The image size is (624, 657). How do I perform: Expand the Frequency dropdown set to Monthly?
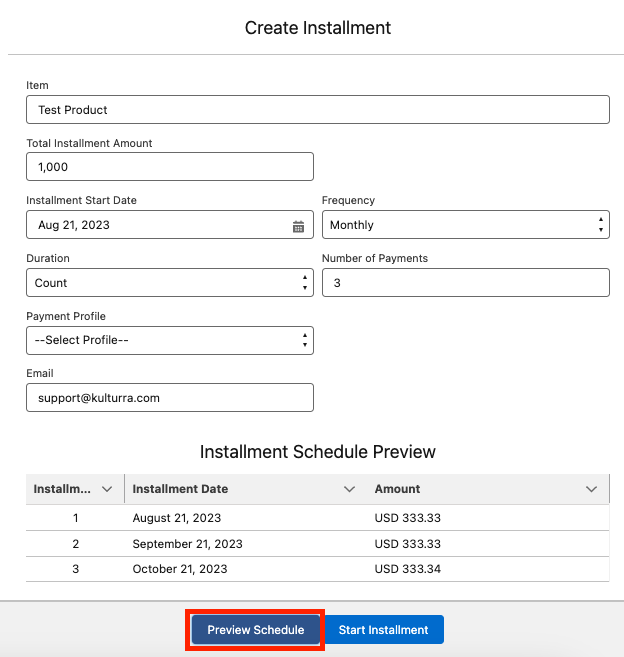click(465, 225)
